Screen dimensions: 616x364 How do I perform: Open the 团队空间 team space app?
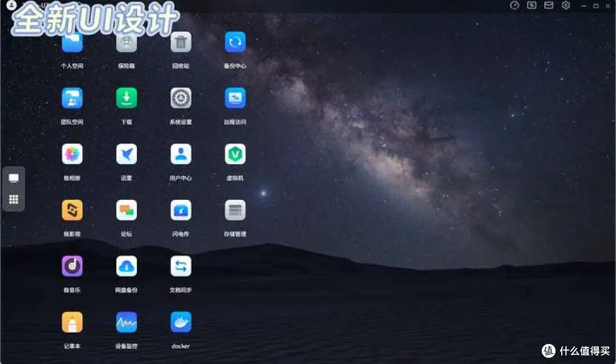(x=72, y=98)
